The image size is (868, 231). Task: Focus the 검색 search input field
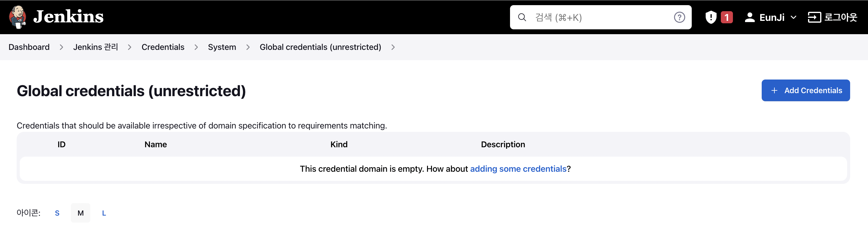601,17
